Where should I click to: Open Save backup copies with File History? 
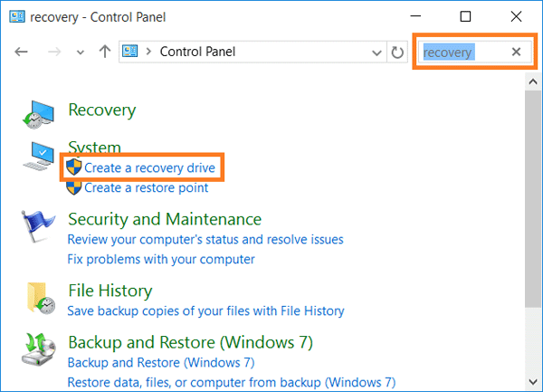[x=205, y=311]
